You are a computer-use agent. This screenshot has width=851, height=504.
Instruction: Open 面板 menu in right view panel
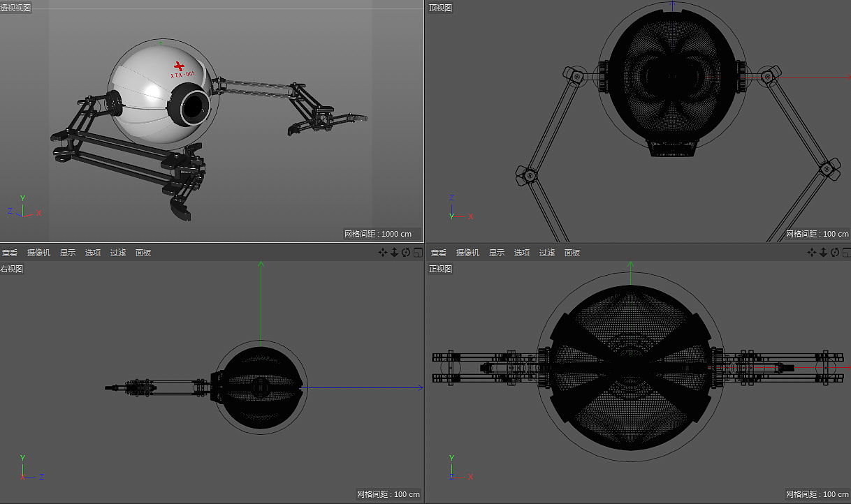tap(143, 253)
